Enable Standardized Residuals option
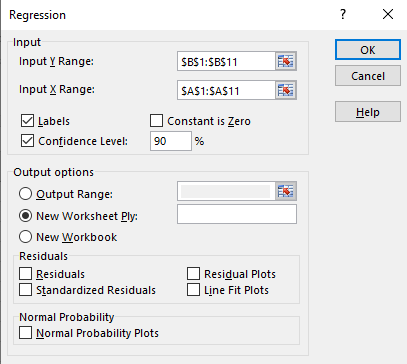This screenshot has height=364, width=407. (26, 290)
